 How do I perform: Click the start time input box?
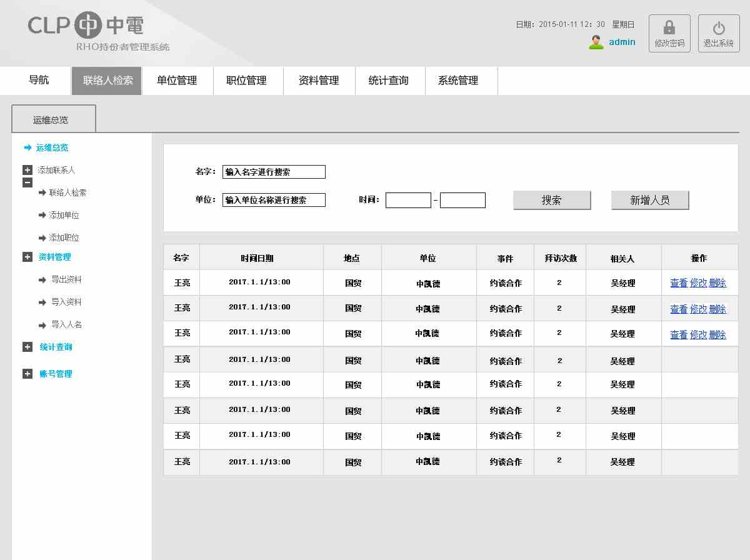click(408, 200)
